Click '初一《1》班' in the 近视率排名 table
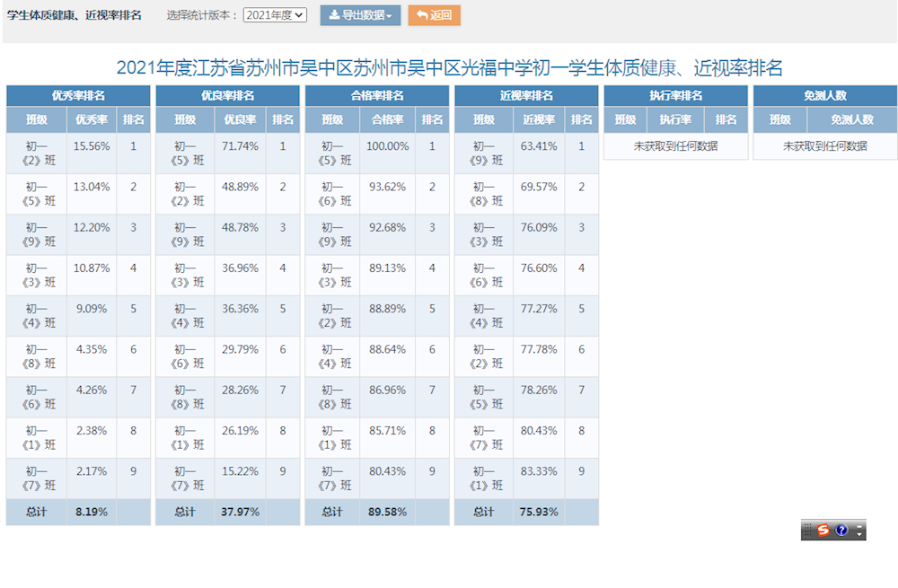The height and width of the screenshot is (588, 898). (485, 478)
